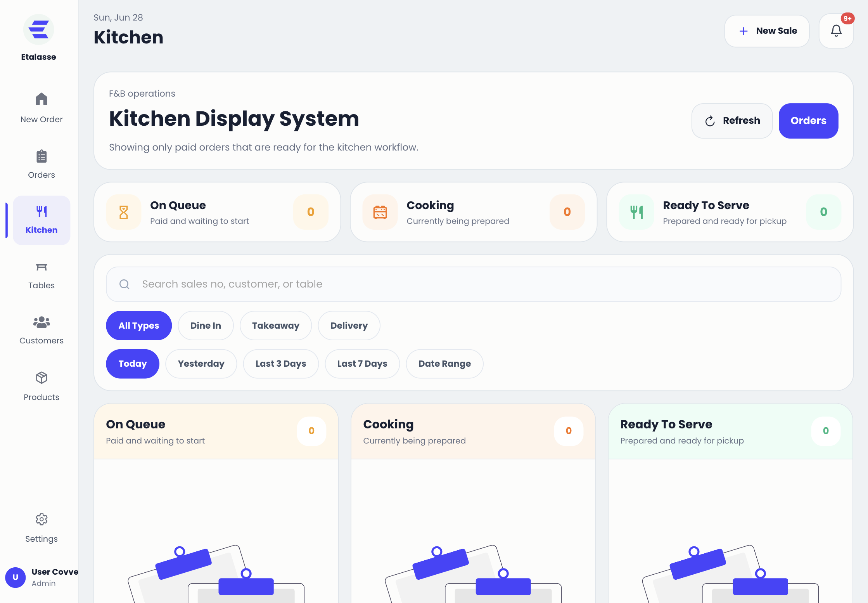
Task: Open Settings from the sidebar
Action: (41, 528)
